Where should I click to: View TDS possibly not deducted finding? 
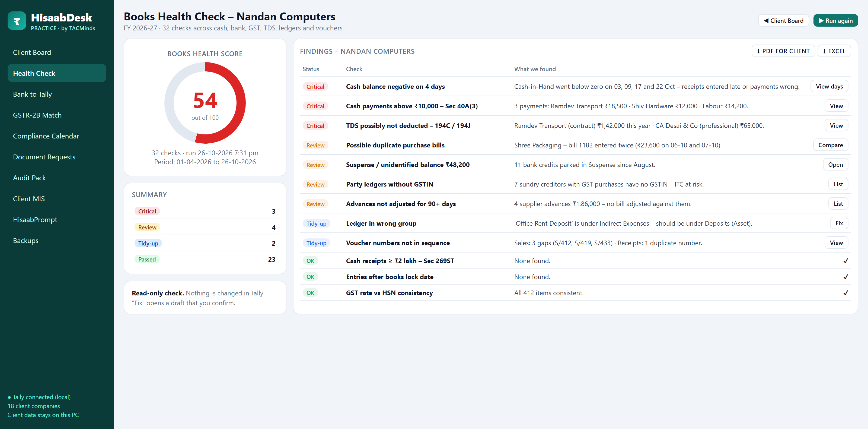(x=836, y=125)
